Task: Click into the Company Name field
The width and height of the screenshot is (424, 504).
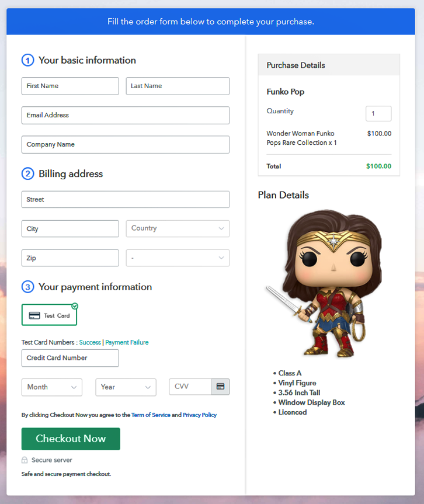Action: point(126,144)
